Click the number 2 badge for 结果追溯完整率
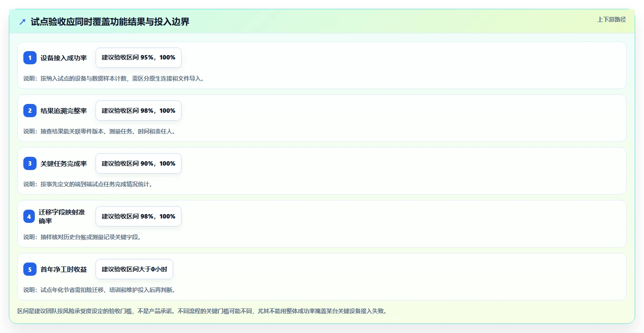Image resolution: width=644 pixels, height=333 pixels. tap(30, 111)
